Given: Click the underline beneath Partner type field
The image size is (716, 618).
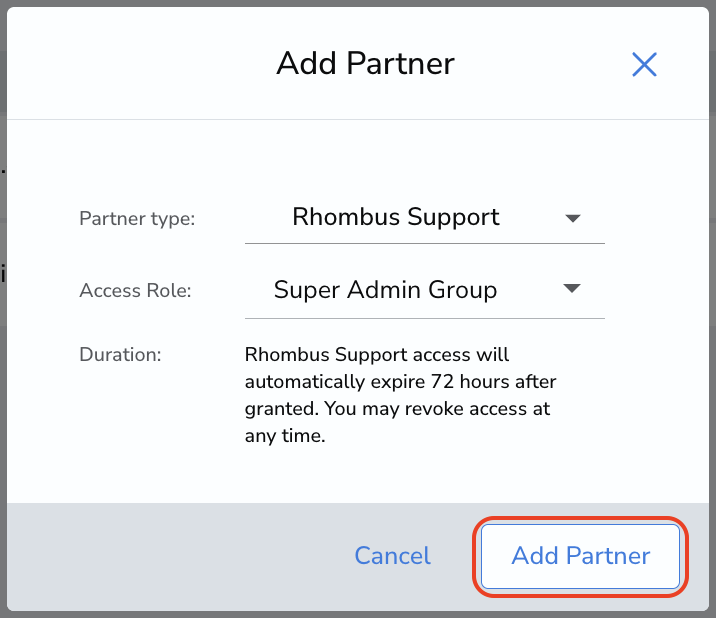Looking at the screenshot, I should coord(425,243).
